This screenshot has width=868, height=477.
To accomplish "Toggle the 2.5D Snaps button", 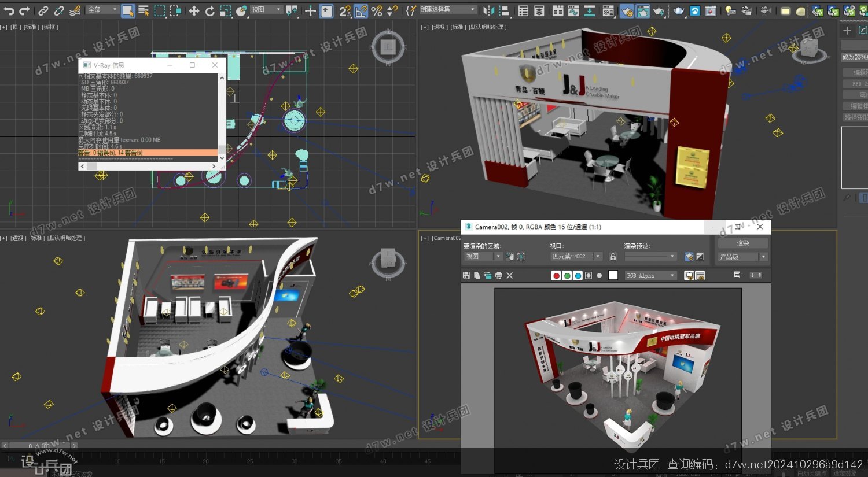I will (345, 11).
